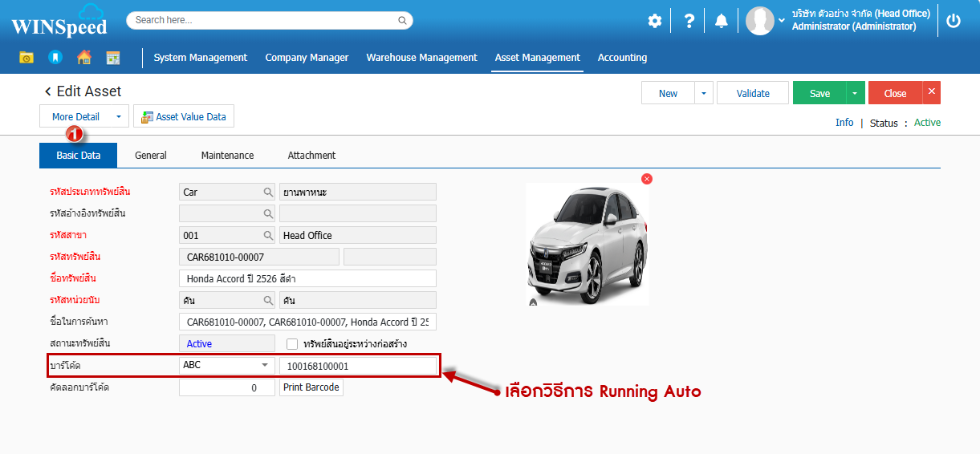Expand the ABC barcode dropdown

(x=264, y=366)
